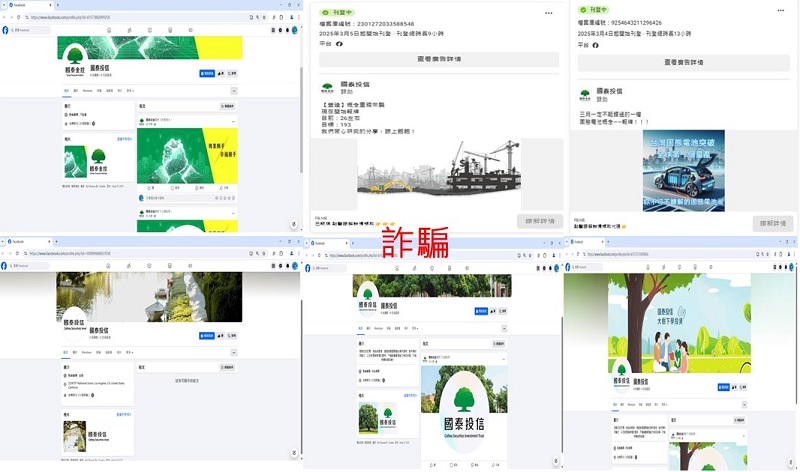The height and width of the screenshot is (472, 800).
Task: Click the photos see-all link on the green-yellow cover page
Action: click(124, 139)
